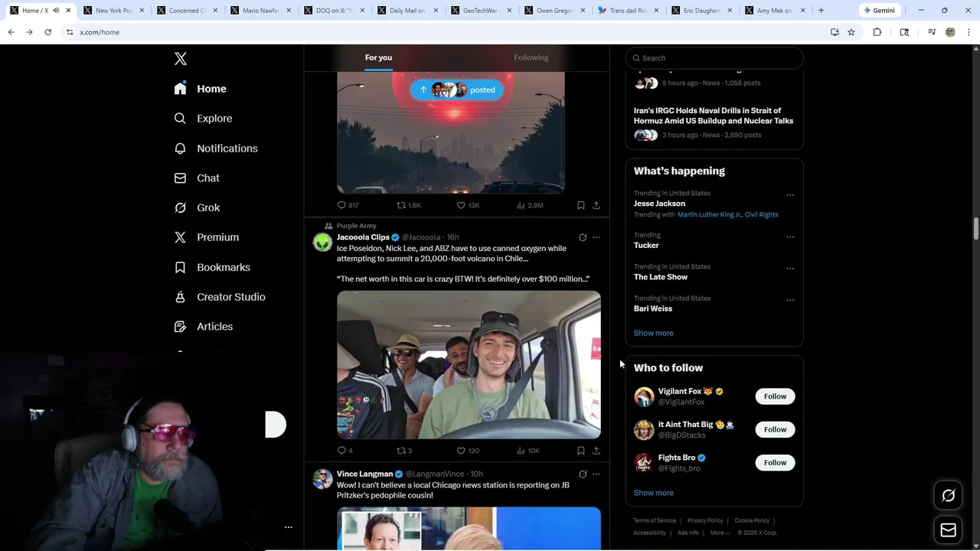Open more options on Vince Langman post
The width and height of the screenshot is (980, 551).
click(x=596, y=474)
